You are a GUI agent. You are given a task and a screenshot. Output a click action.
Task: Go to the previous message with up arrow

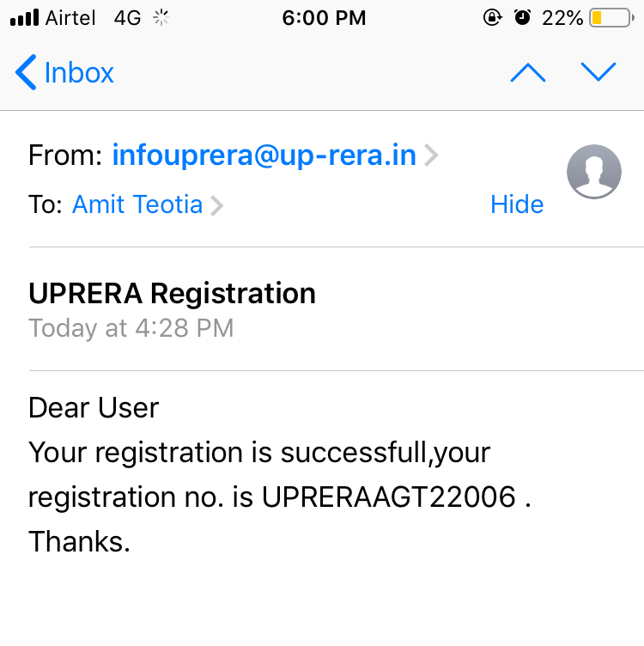tap(527, 73)
